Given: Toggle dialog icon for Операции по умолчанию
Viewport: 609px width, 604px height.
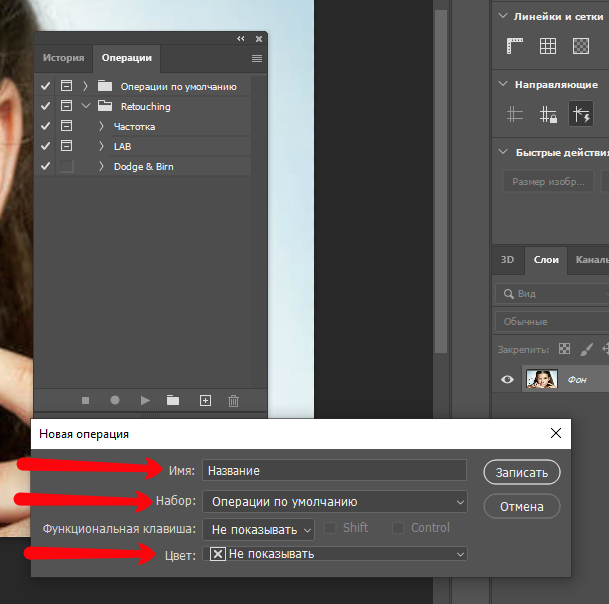Looking at the screenshot, I should (66, 85).
